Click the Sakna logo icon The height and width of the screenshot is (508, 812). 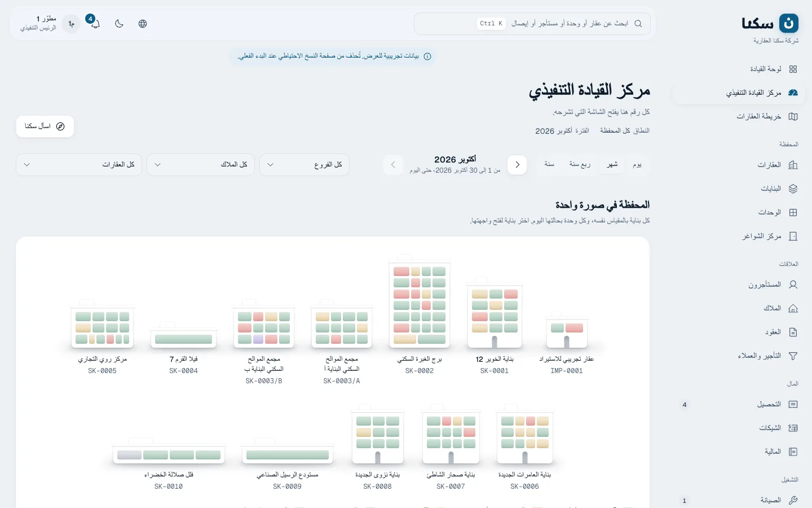point(789,23)
